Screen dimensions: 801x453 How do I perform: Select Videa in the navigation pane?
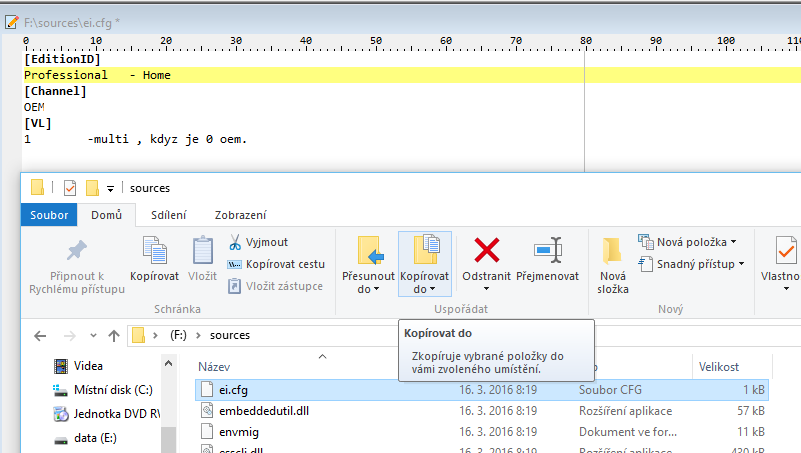click(88, 366)
